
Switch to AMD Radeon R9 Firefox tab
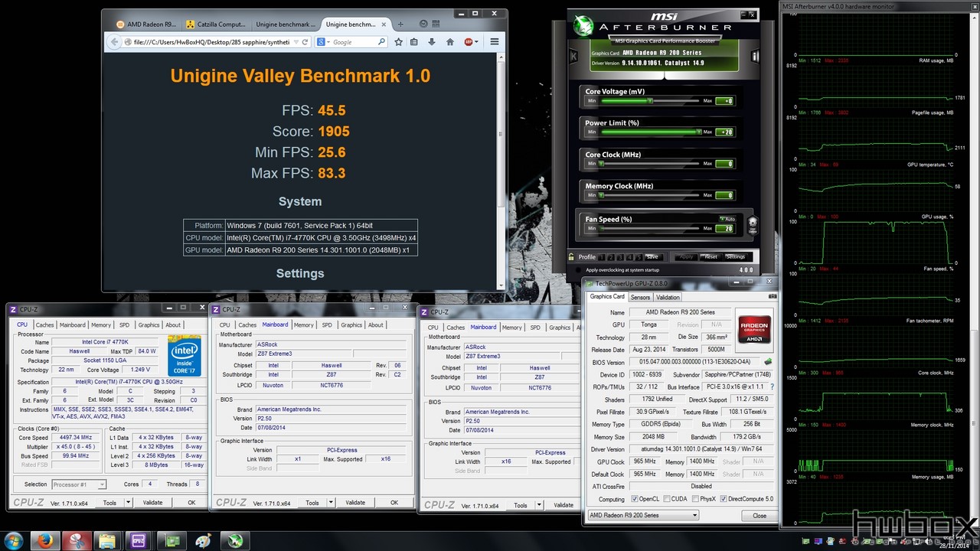click(x=145, y=24)
